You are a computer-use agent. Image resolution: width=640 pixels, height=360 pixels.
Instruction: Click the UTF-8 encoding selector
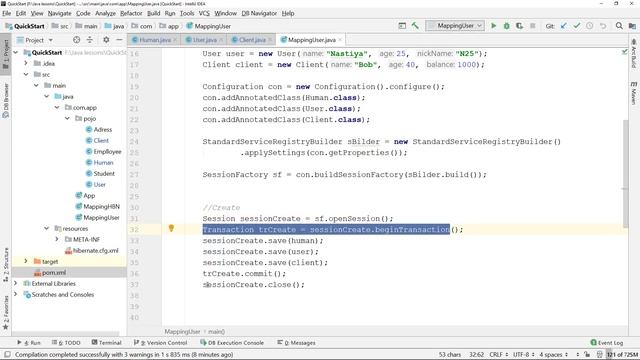(x=524, y=355)
